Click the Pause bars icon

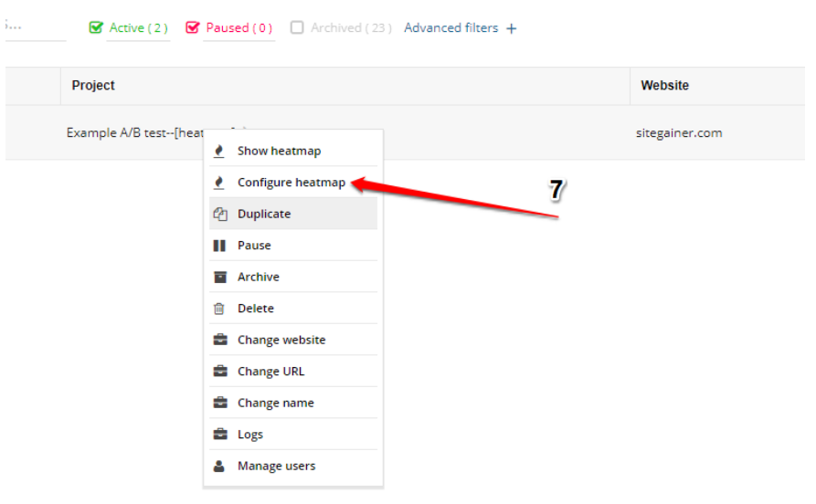[219, 246]
